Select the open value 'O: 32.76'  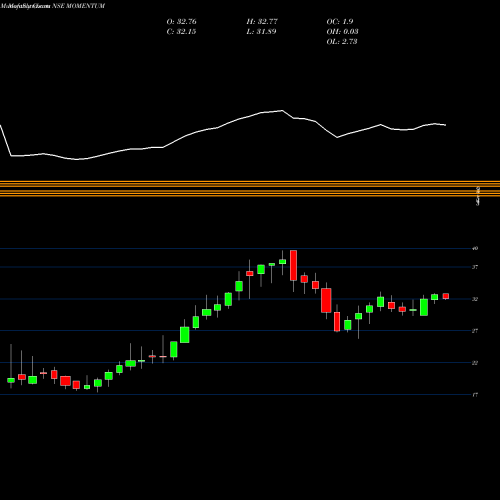[x=181, y=22]
